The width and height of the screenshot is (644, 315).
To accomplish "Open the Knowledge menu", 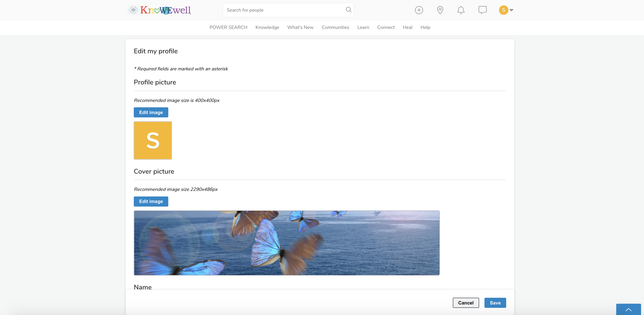I will pos(267,27).
